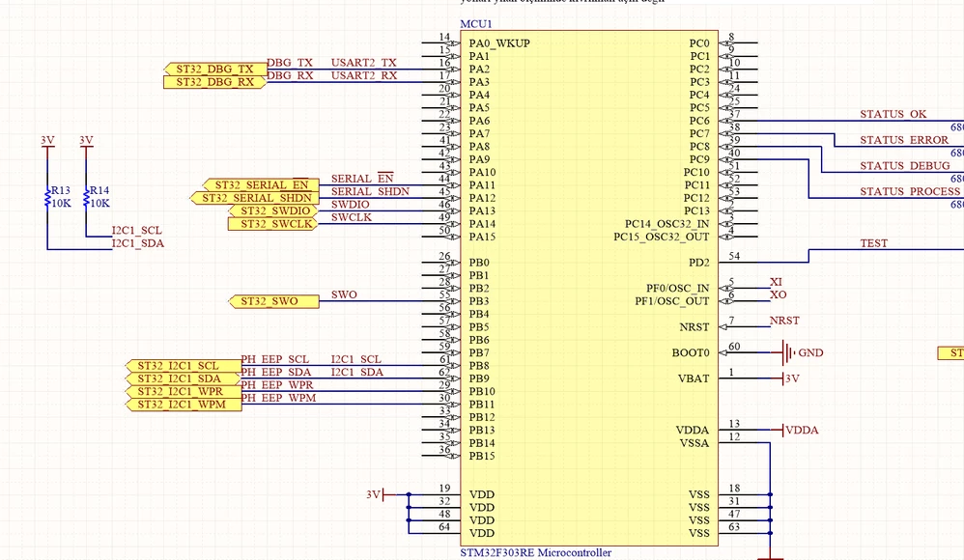Click the ST32_I2C1_SCL port

(184, 366)
